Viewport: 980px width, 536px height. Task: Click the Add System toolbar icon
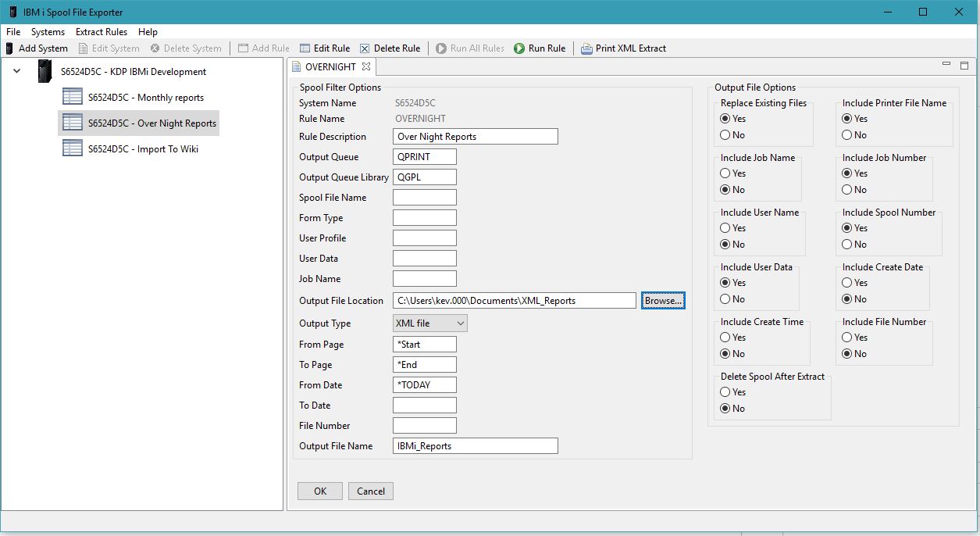(x=9, y=48)
